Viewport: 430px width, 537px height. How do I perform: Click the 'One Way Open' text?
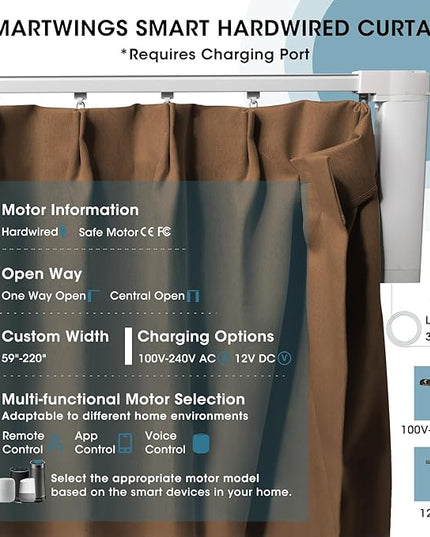click(43, 296)
